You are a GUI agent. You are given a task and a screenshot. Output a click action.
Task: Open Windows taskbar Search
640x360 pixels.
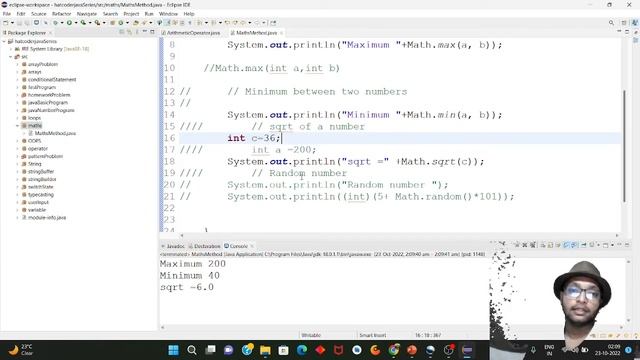[x=192, y=350]
